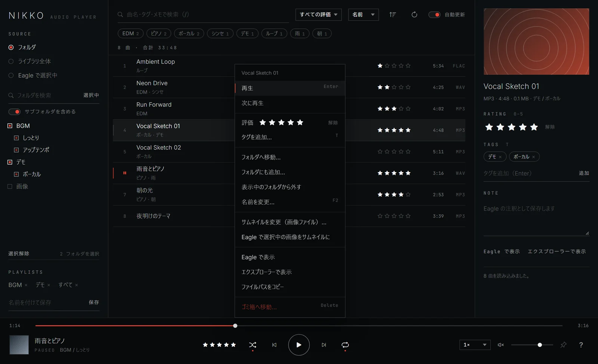Select the フォルダ source radio button
Image resolution: width=598 pixels, height=364 pixels.
(x=11, y=47)
